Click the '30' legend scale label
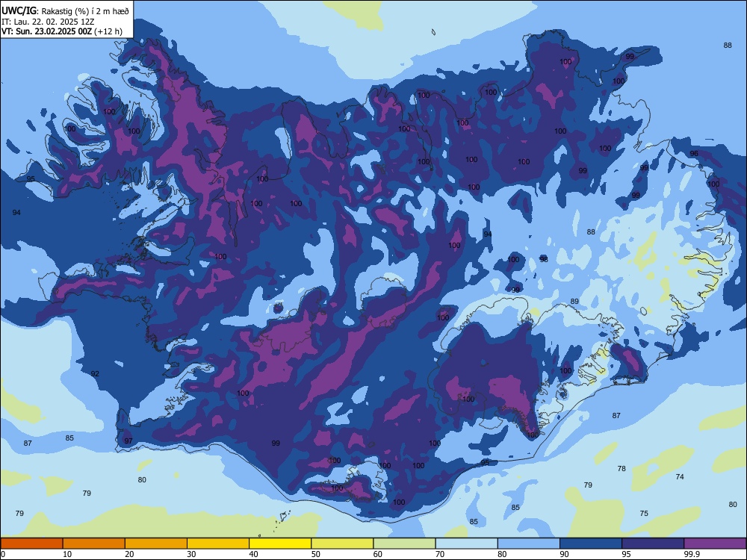The image size is (747, 560). (x=191, y=554)
